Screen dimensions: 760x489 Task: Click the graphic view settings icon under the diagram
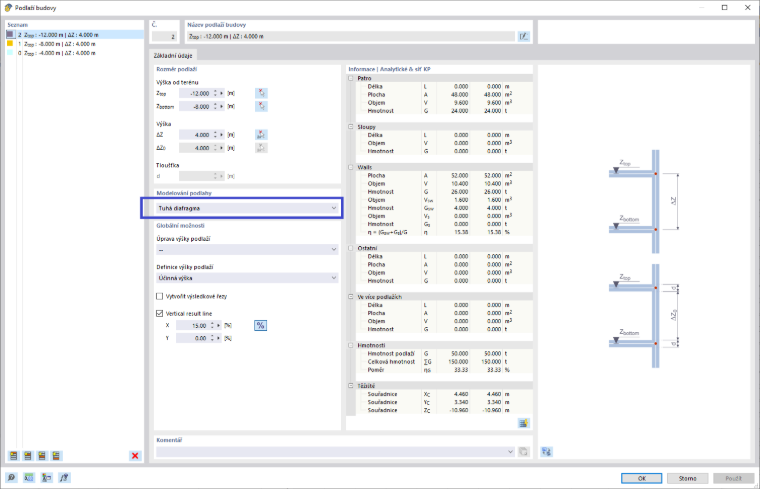(x=546, y=452)
